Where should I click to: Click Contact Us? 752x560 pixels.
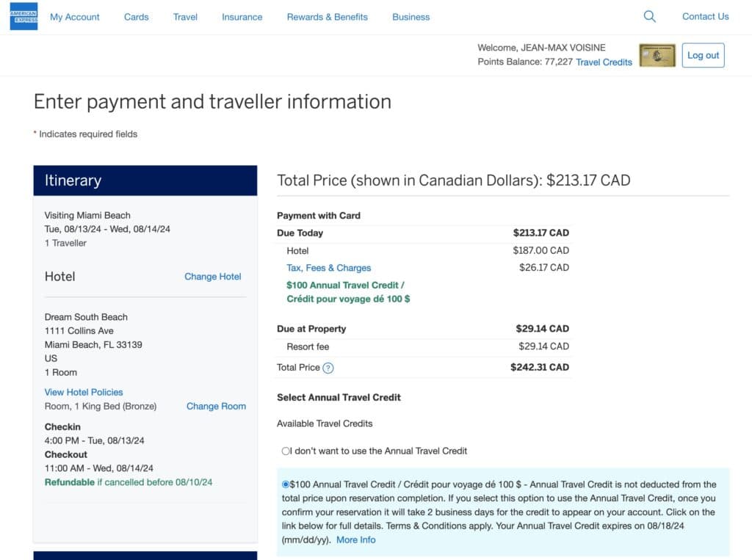pos(704,16)
